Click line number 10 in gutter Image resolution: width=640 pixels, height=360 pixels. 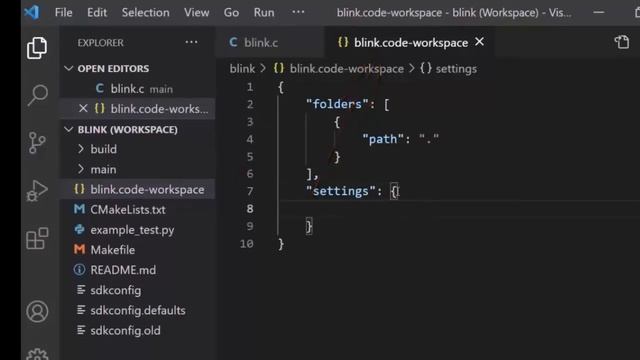click(x=247, y=244)
